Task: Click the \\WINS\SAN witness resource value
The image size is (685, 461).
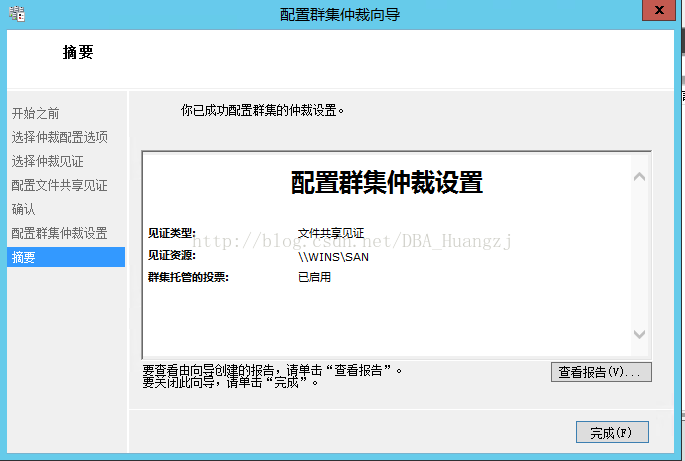Action: coord(333,257)
